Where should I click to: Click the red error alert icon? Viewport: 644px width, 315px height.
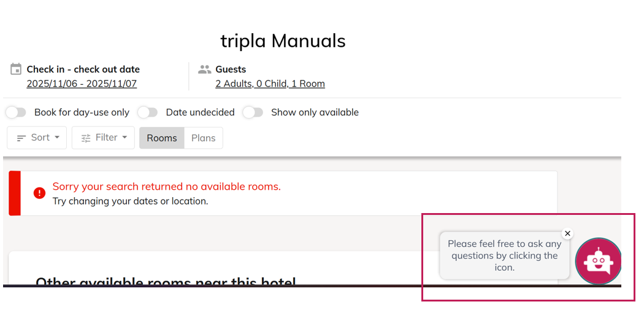(x=39, y=193)
